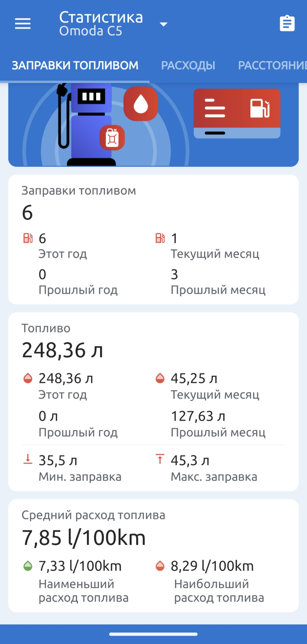Open the hamburger navigation menu

tap(23, 24)
